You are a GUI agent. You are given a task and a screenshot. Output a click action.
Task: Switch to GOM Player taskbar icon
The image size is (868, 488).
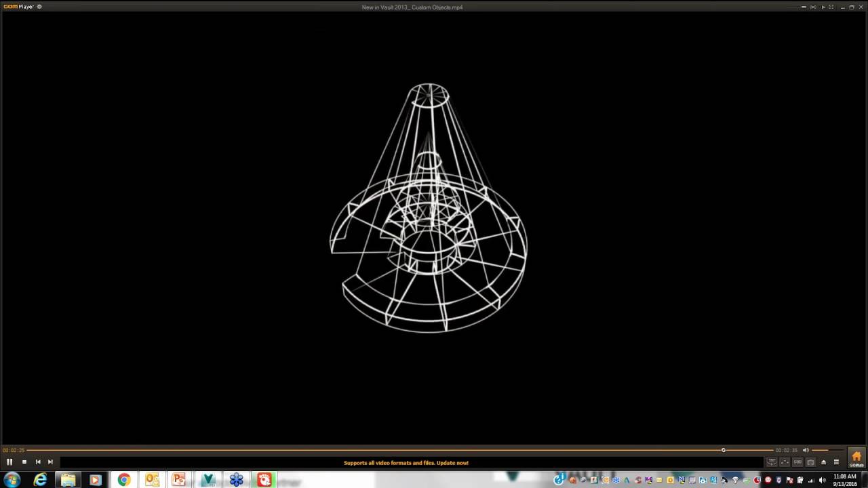(264, 480)
